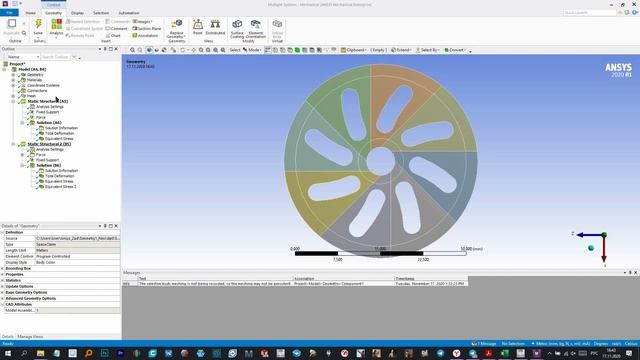Open the Select By dropdown
This screenshot has height=360, width=640.
[427, 50]
